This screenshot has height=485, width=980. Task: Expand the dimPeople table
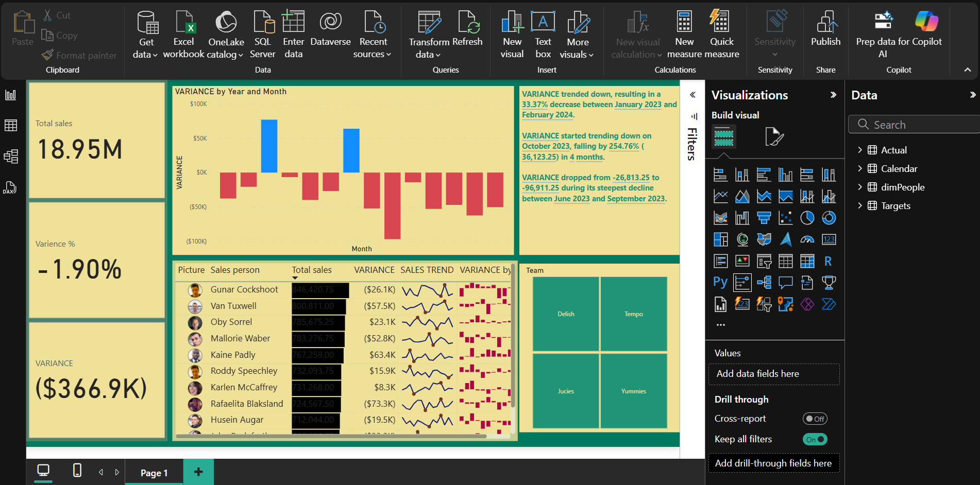click(859, 187)
